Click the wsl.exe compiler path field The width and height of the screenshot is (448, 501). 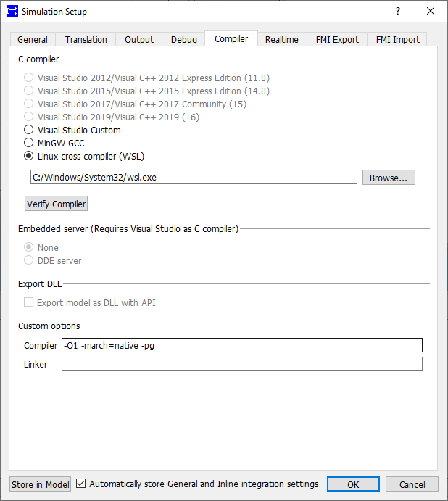click(193, 178)
